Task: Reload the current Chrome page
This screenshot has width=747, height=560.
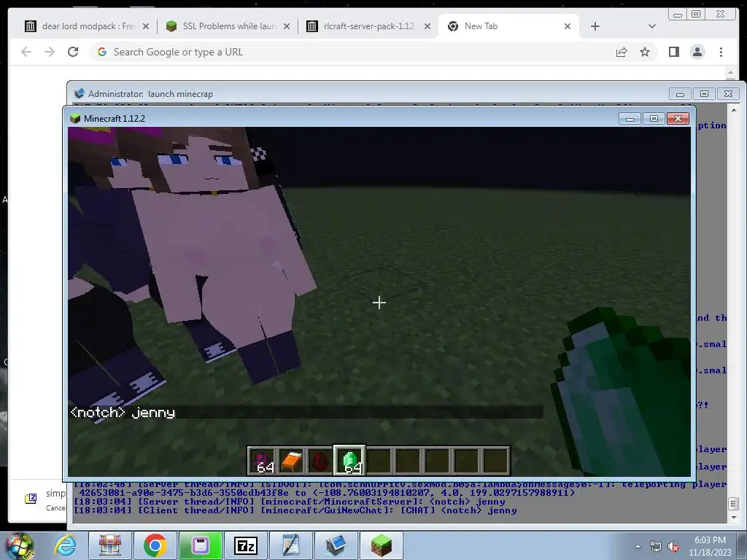Action: click(73, 52)
